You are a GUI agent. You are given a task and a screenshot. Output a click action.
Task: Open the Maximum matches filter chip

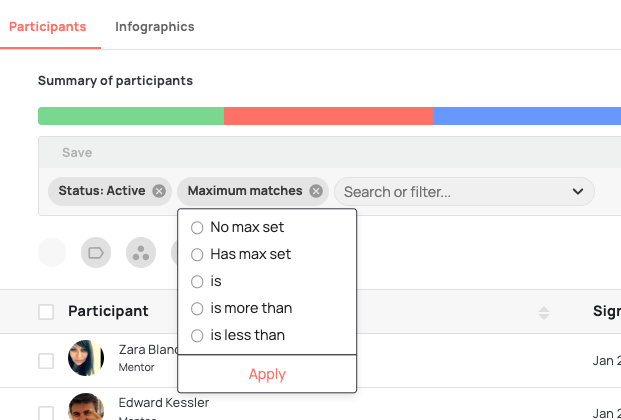245,191
